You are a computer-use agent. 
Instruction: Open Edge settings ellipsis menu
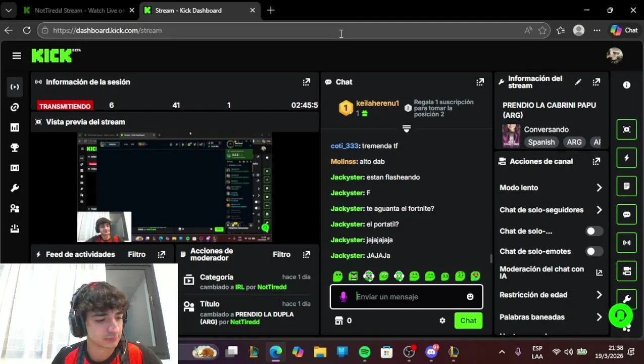(x=597, y=30)
